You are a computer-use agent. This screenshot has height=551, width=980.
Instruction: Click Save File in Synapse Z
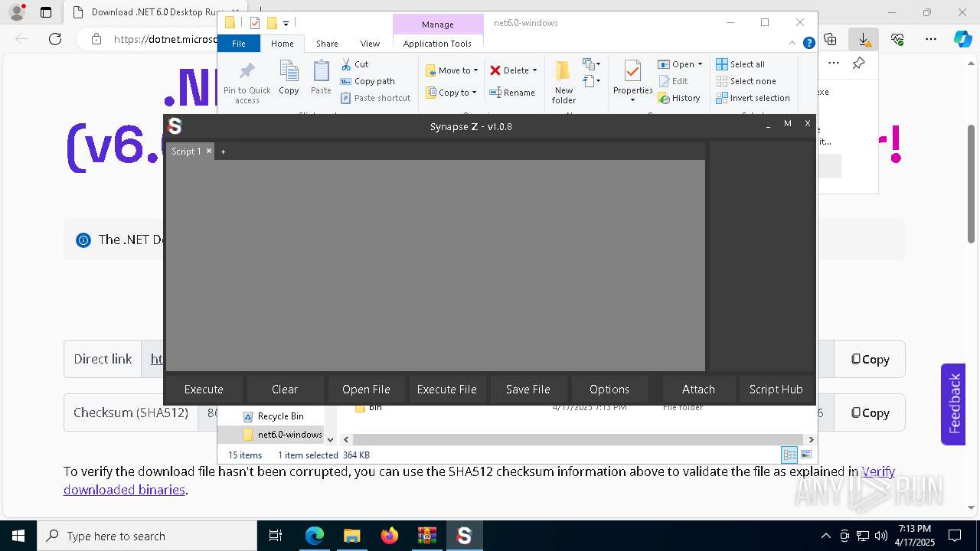(x=528, y=390)
